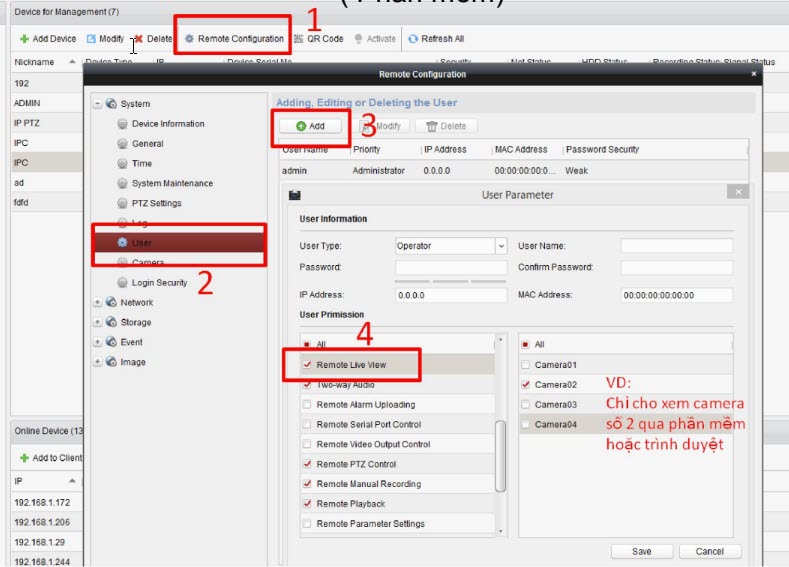
Task: Click the Delete user trash icon
Action: 432,127
